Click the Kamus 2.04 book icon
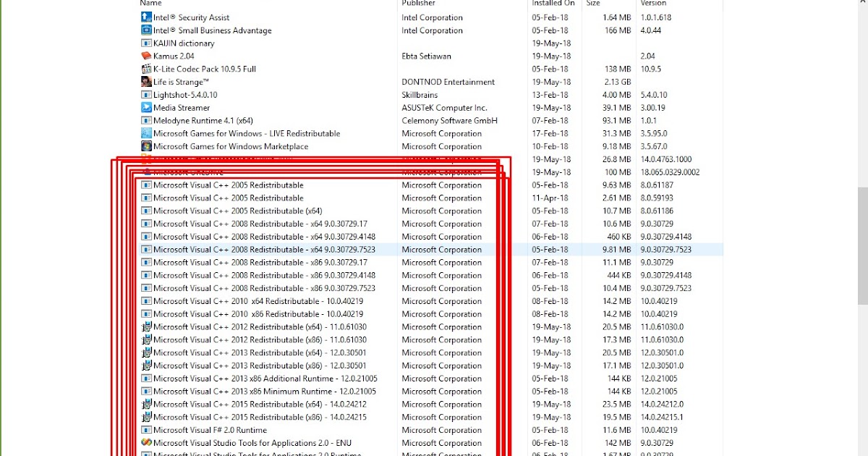 click(146, 56)
